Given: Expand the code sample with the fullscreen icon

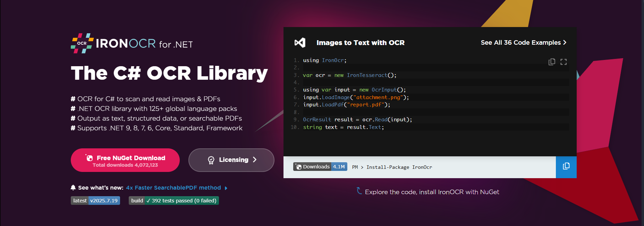Looking at the screenshot, I should click(x=563, y=62).
